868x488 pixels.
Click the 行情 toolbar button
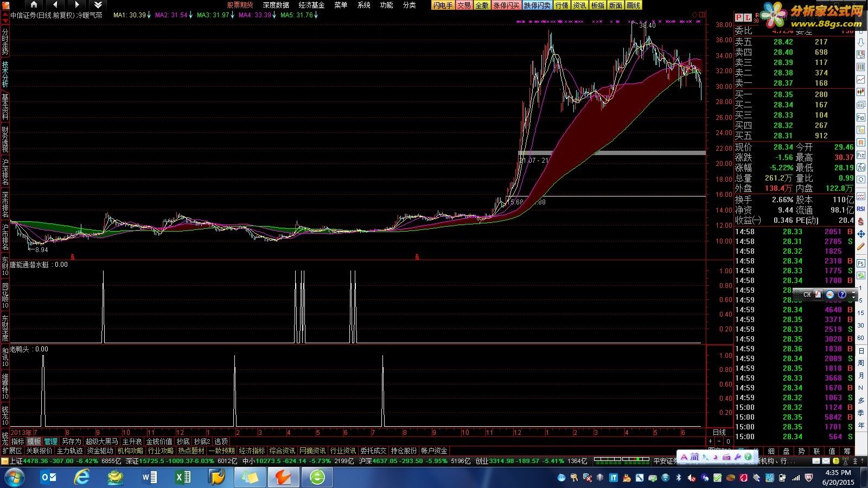(x=562, y=5)
